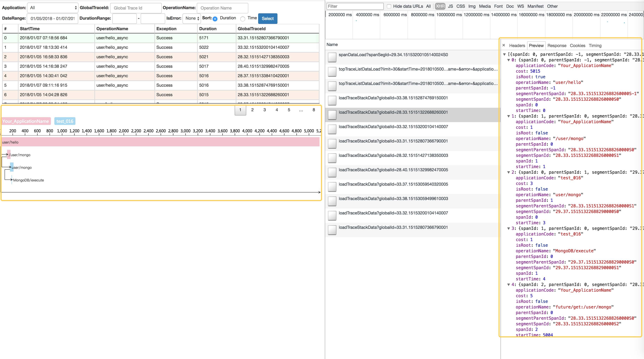
Task: Select the Duration sort radio button
Action: click(x=215, y=19)
